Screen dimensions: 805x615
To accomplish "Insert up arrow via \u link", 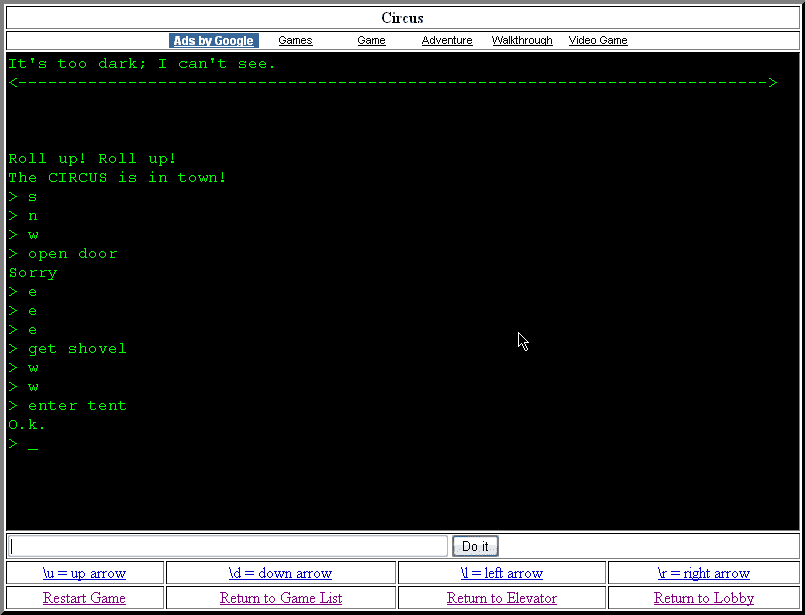I will coord(84,573).
